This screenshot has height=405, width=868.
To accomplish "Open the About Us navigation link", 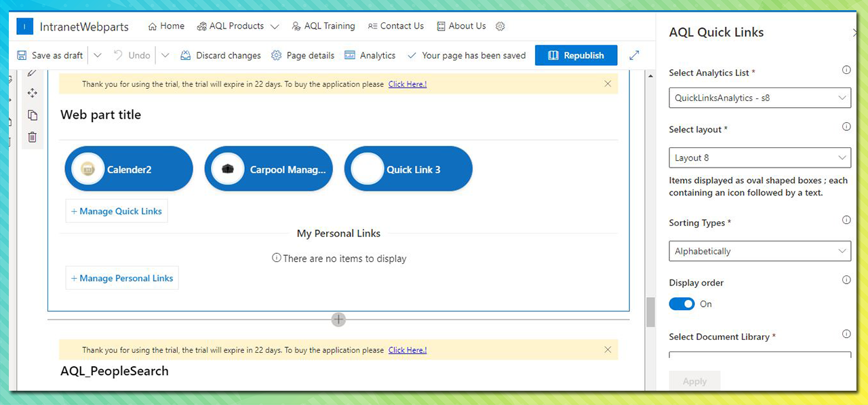I will click(462, 26).
